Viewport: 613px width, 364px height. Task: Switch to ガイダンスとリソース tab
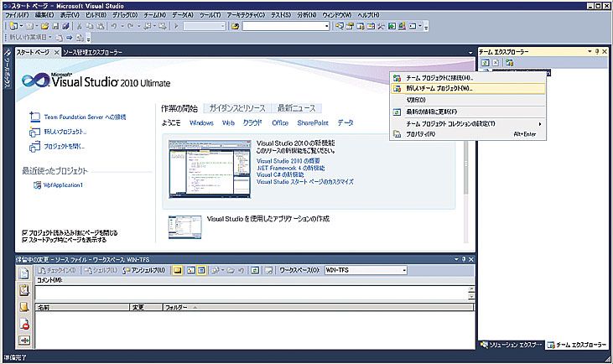click(237, 108)
